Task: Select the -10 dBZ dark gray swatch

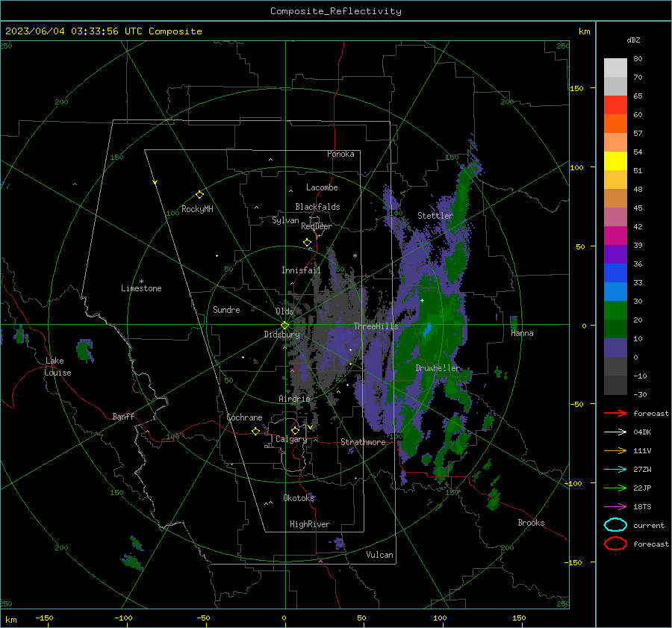Action: [615, 385]
